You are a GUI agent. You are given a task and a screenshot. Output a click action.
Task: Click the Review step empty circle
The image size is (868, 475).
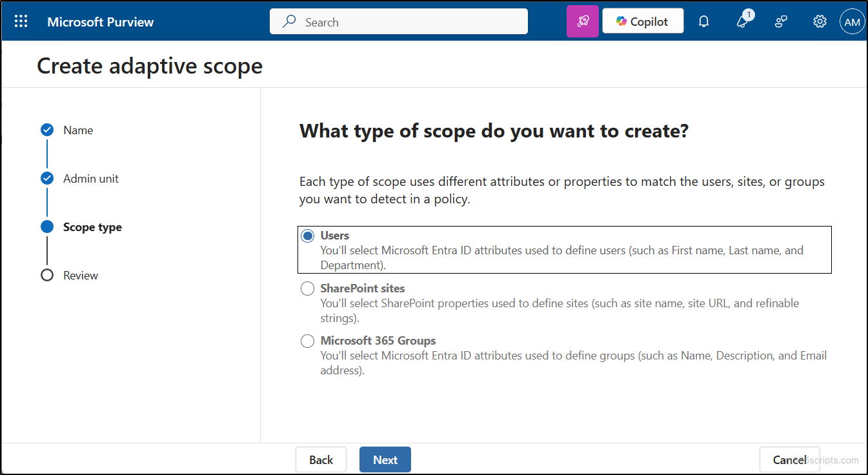click(47, 275)
